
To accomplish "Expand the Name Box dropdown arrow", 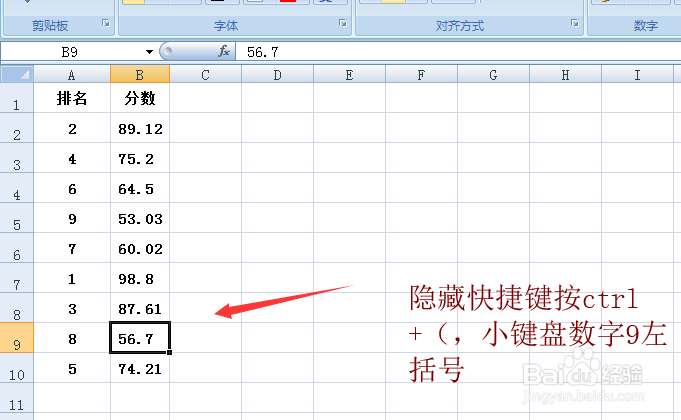I will click(149, 52).
